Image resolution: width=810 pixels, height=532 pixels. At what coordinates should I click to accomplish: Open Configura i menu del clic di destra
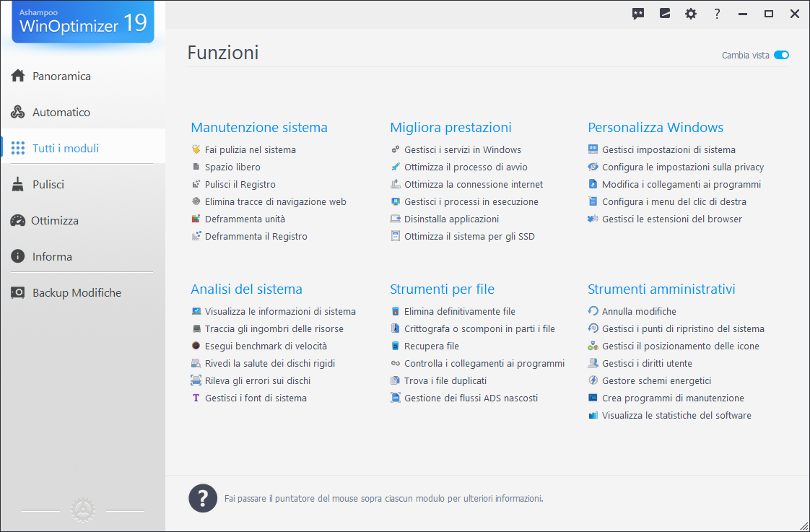pos(674,202)
